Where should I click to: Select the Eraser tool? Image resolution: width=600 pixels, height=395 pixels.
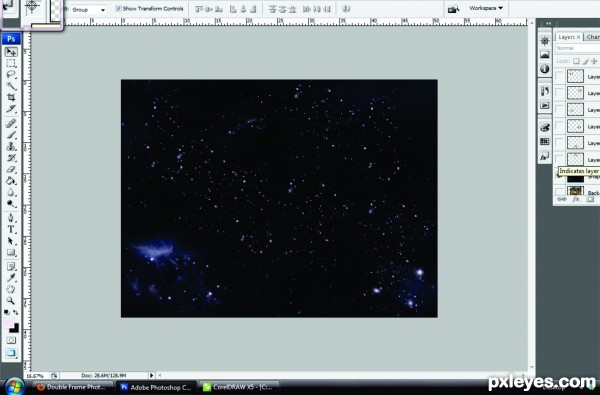[x=11, y=169]
